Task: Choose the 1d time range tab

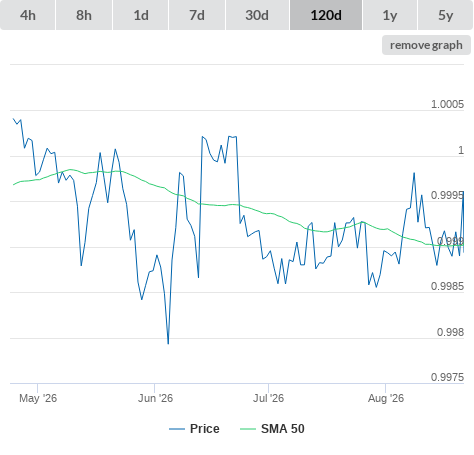Action: pyautogui.click(x=141, y=15)
